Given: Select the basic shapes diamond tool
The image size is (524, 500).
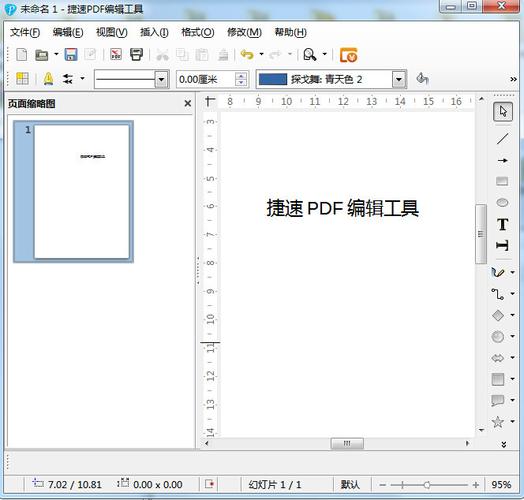Looking at the screenshot, I should point(498,315).
